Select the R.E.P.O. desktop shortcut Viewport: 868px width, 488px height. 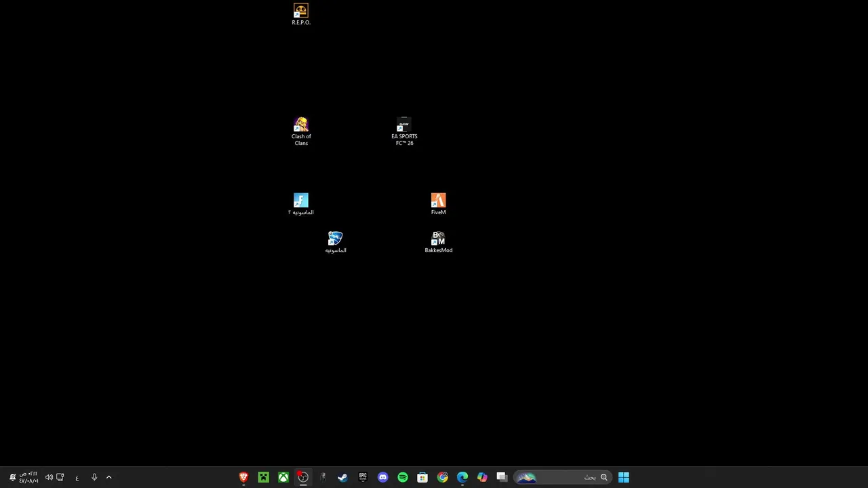[301, 15]
